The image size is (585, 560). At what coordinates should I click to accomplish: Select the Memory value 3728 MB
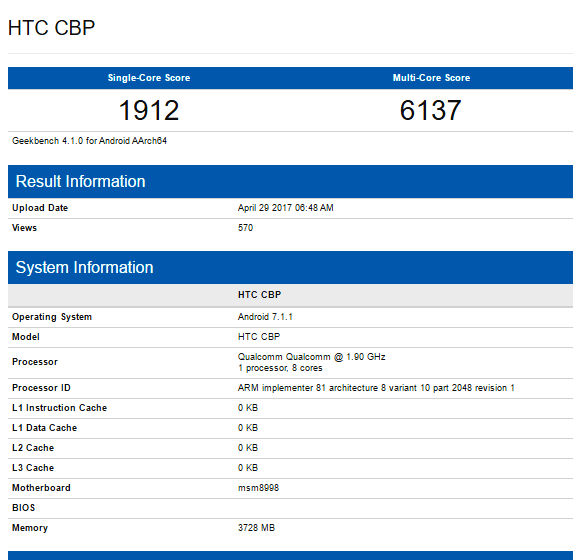(256, 528)
